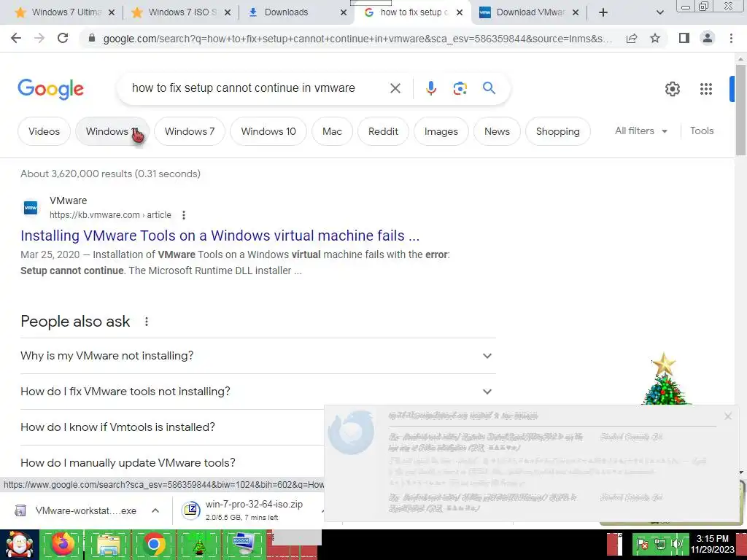
Task: Open Chrome from the taskbar
Action: pos(153,544)
